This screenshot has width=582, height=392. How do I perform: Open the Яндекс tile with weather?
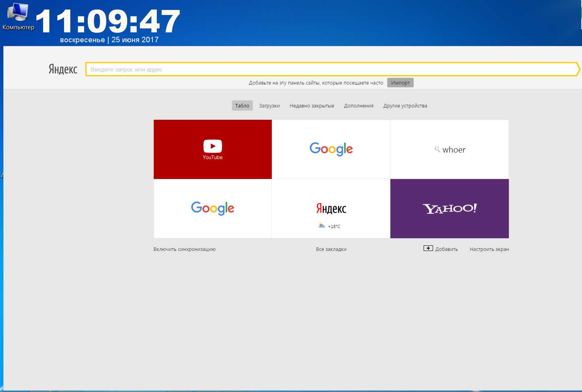click(331, 209)
